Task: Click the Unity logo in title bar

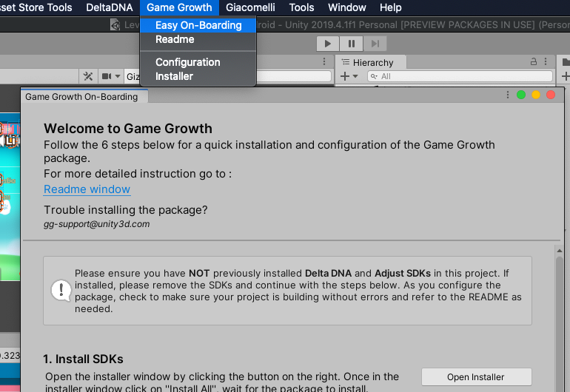Action: coord(115,24)
